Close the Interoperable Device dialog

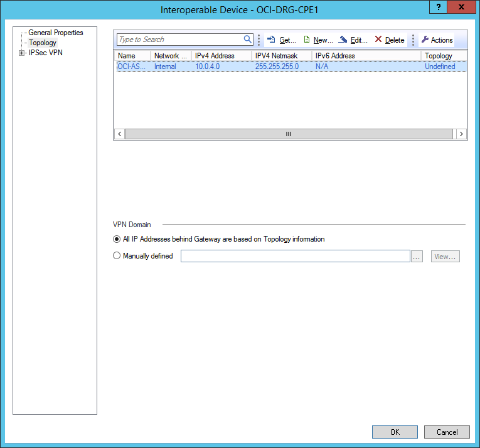click(462, 7)
